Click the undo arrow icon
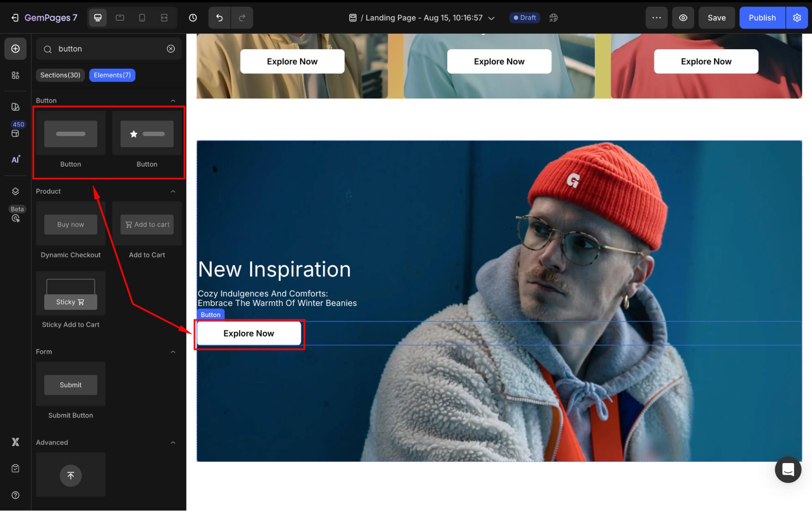This screenshot has width=812, height=511. (219, 17)
